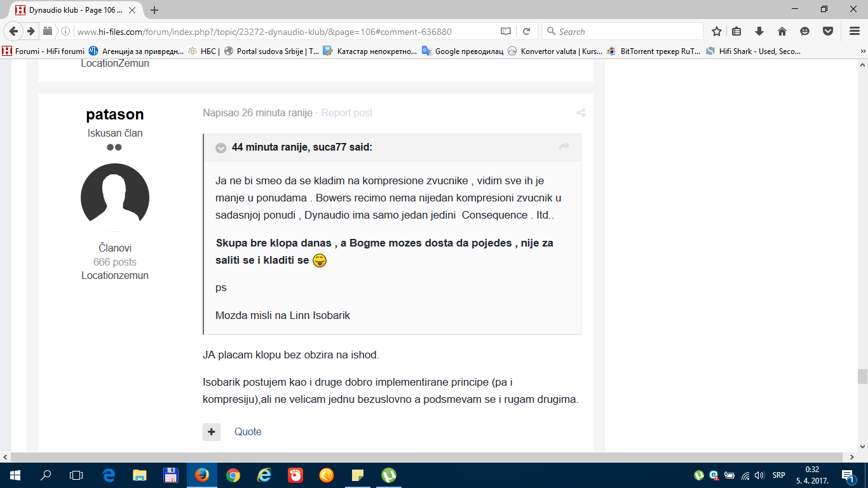Viewport: 868px width, 488px height.
Task: Launch Internet Explorer from the taskbar
Action: tap(264, 475)
